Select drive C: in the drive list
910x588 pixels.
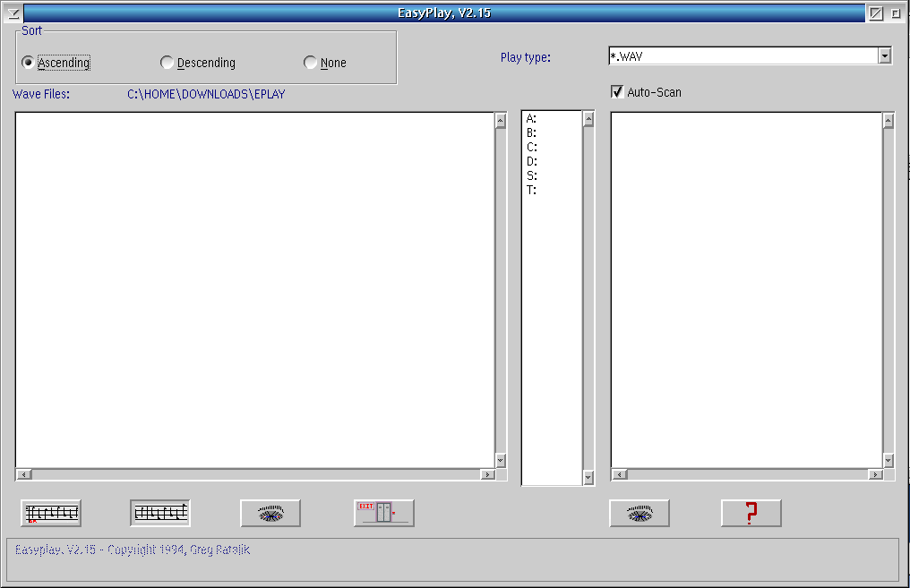pos(532,147)
